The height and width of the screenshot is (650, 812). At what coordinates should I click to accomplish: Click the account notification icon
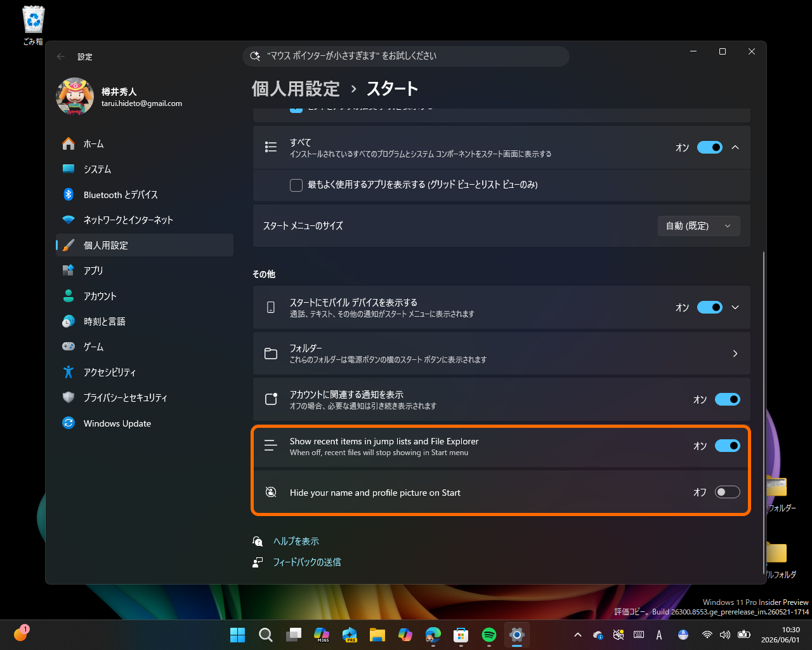tap(271, 399)
